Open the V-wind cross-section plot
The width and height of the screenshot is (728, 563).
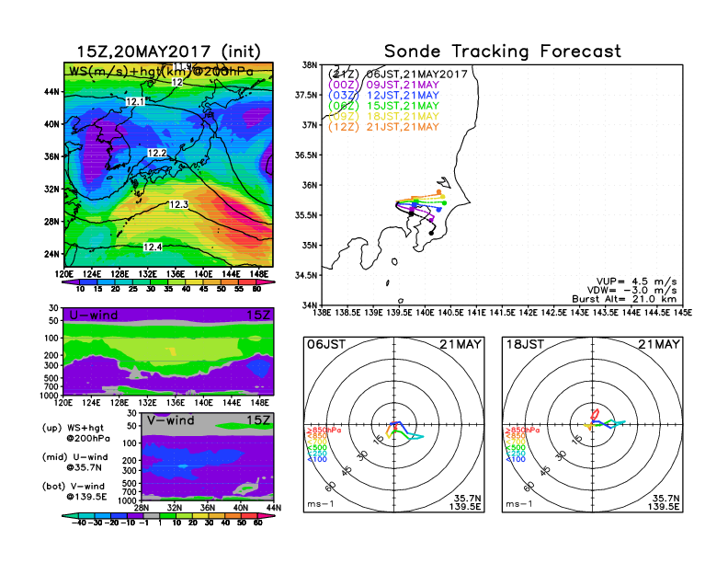208,456
